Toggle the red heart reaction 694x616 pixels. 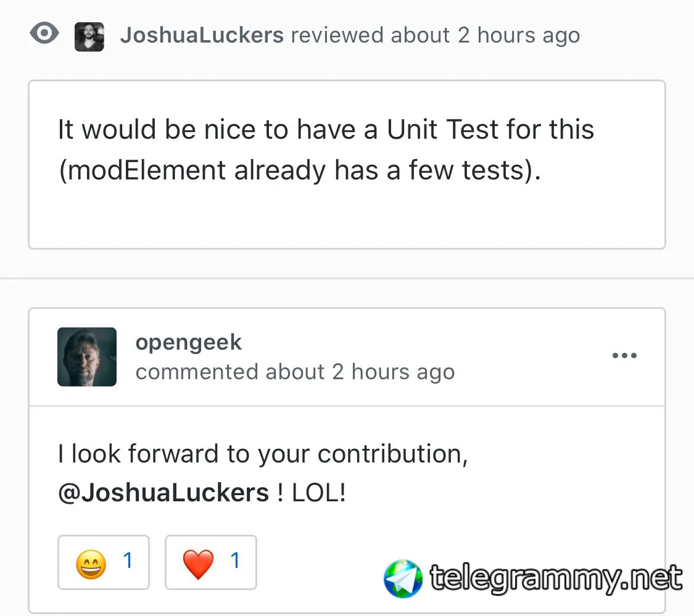(x=211, y=562)
